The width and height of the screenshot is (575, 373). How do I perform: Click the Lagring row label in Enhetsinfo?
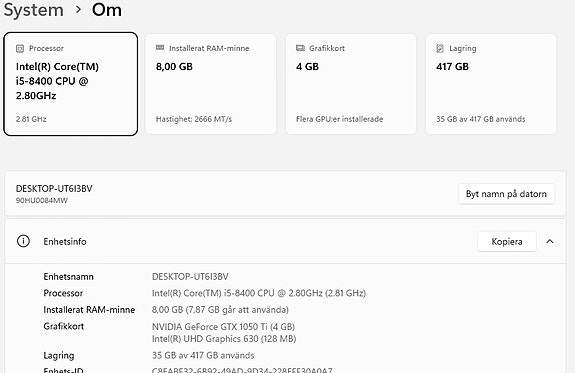click(x=59, y=355)
